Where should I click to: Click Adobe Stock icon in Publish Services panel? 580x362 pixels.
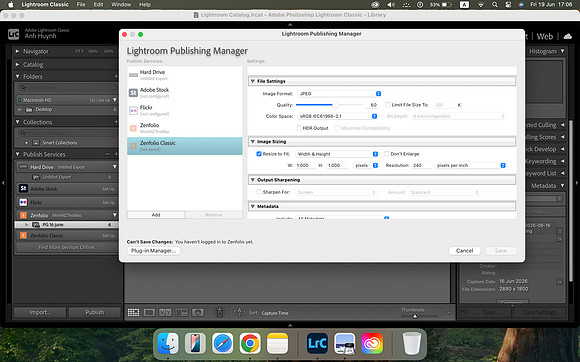[23, 189]
